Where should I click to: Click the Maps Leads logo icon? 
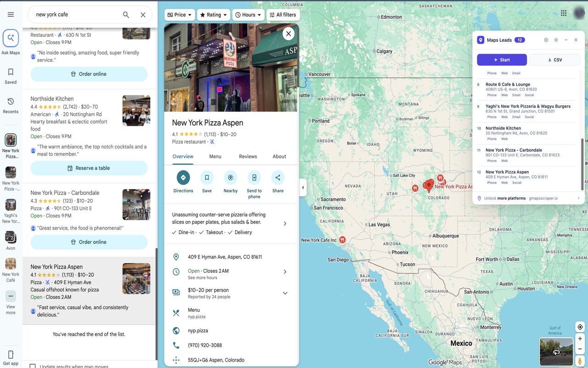coord(481,40)
